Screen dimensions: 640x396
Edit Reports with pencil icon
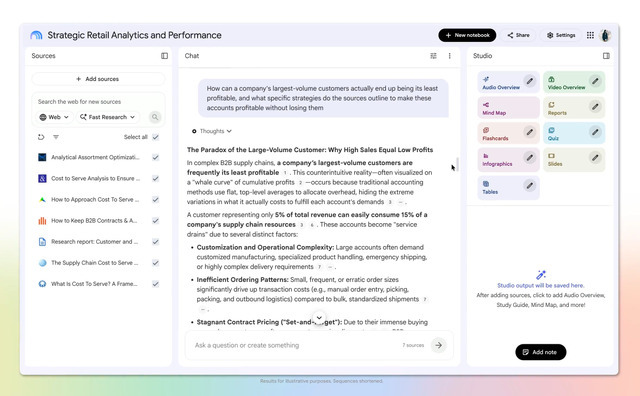(596, 107)
